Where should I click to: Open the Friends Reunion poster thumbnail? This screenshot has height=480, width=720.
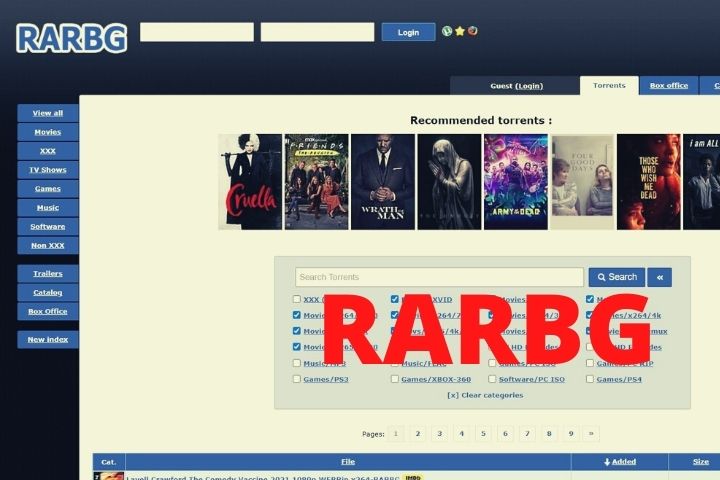(316, 182)
